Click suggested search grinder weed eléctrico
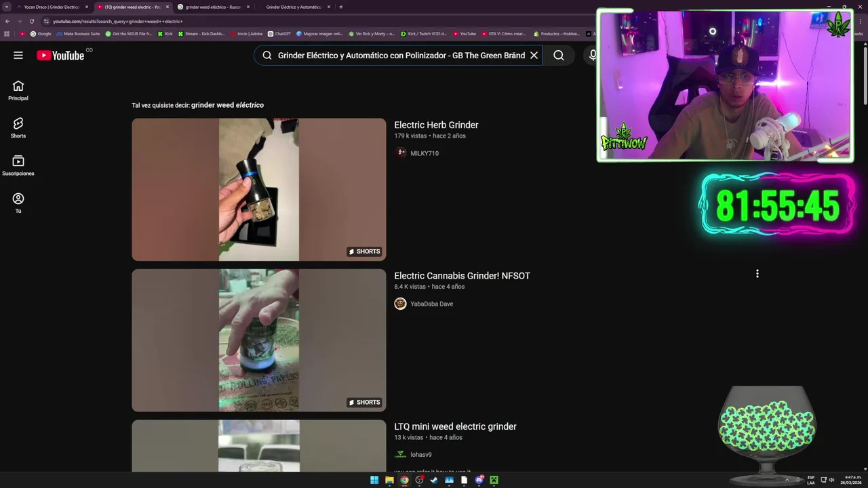Viewport: 868px width, 488px height. coord(227,105)
